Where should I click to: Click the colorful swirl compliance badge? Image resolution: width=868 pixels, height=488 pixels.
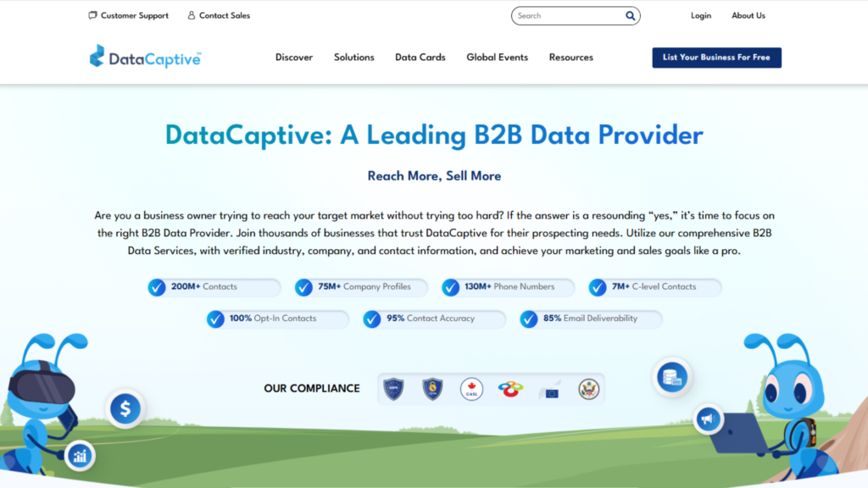(510, 389)
